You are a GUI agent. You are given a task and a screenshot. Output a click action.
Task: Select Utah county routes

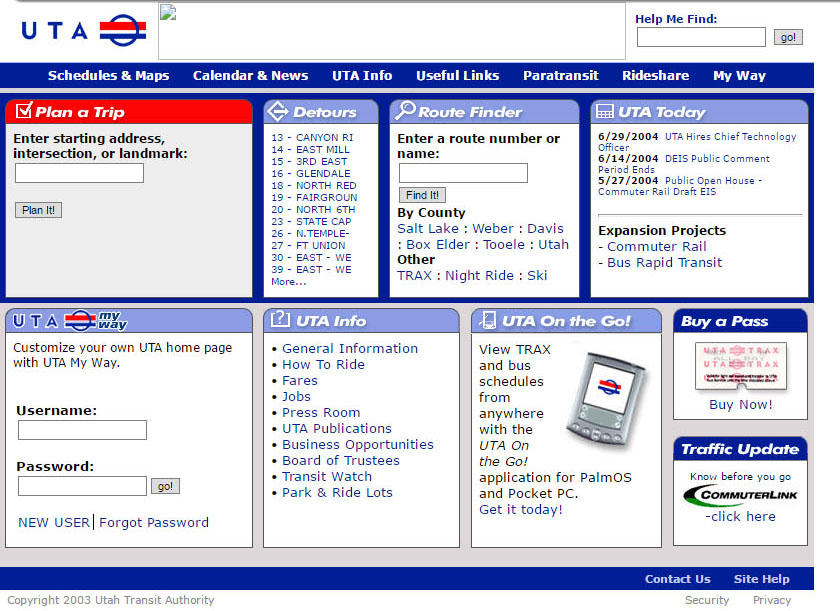point(553,245)
